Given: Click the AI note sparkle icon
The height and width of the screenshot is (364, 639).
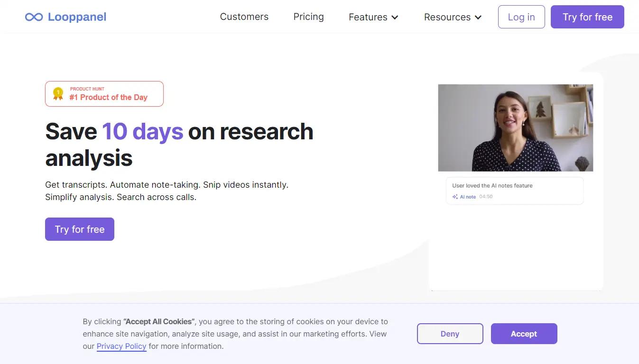Looking at the screenshot, I should point(455,197).
